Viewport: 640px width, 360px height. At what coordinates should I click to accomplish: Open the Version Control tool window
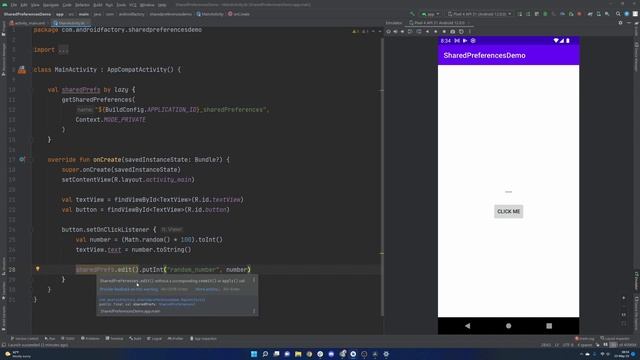point(24,339)
